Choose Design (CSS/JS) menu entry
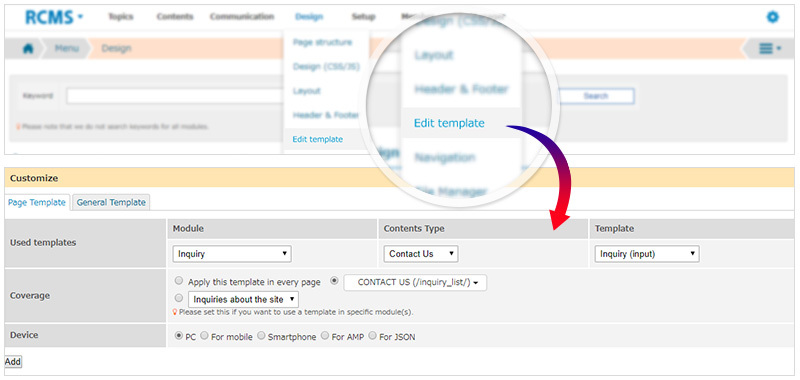The image size is (800, 380). tap(327, 67)
